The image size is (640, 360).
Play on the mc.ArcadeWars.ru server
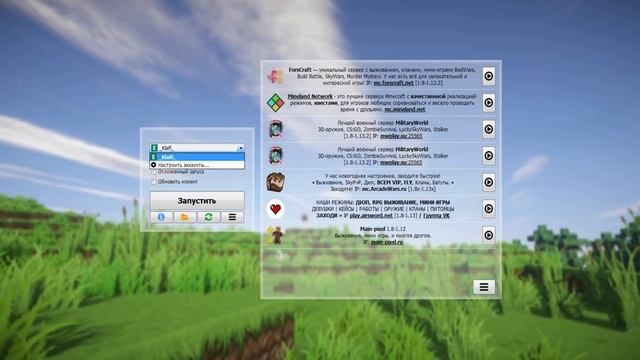point(489,182)
